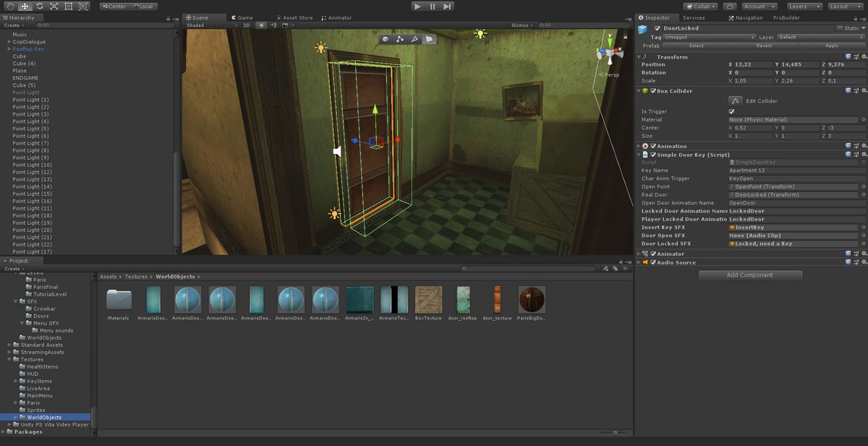Viewport: 868px width, 446px height.
Task: Open the Transform component settings gear
Action: point(864,56)
